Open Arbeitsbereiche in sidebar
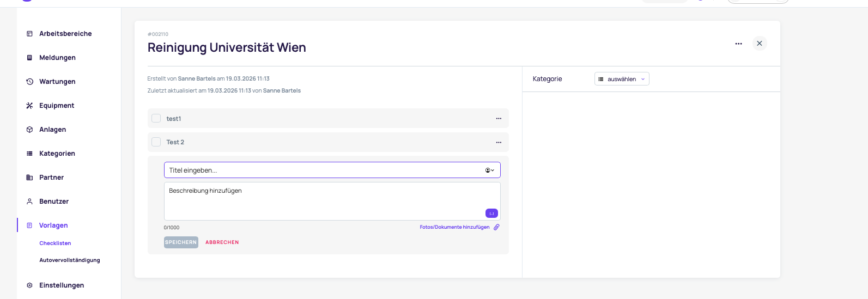Viewport: 868px width, 299px height. tap(65, 34)
